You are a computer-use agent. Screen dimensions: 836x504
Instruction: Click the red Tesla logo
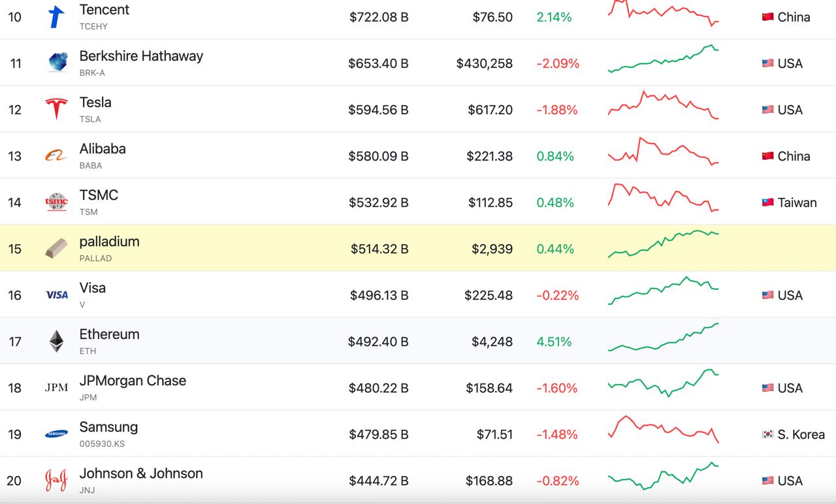click(x=57, y=109)
